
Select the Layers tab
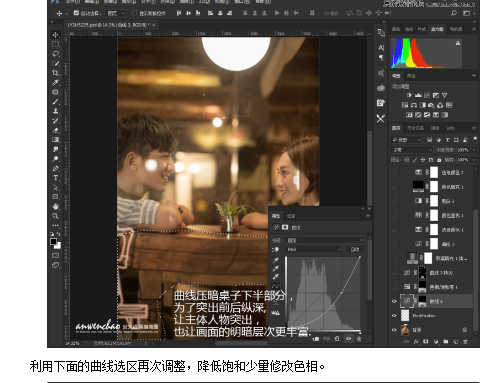[396, 128]
